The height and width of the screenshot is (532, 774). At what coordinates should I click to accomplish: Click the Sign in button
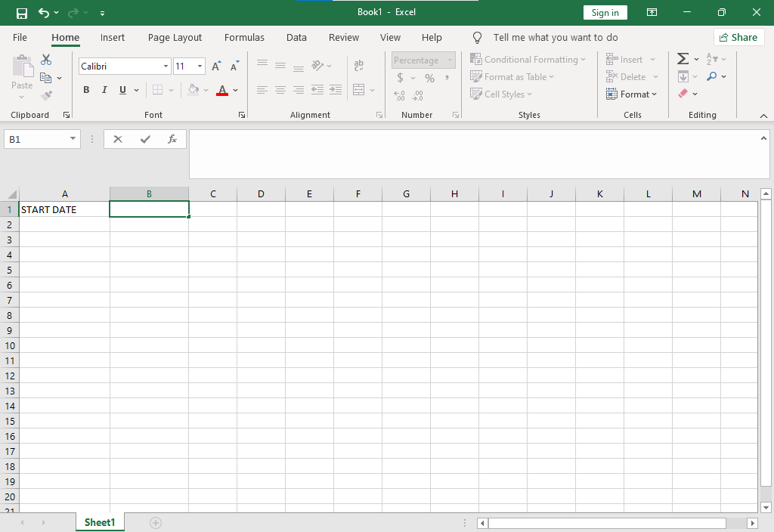pos(605,13)
